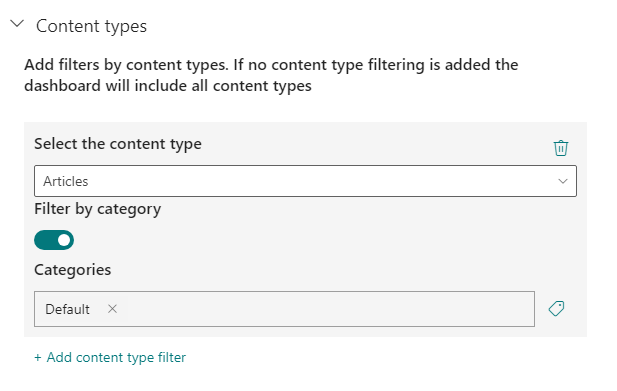The height and width of the screenshot is (391, 617).
Task: Delete the Articles content type filter
Action: 561,148
